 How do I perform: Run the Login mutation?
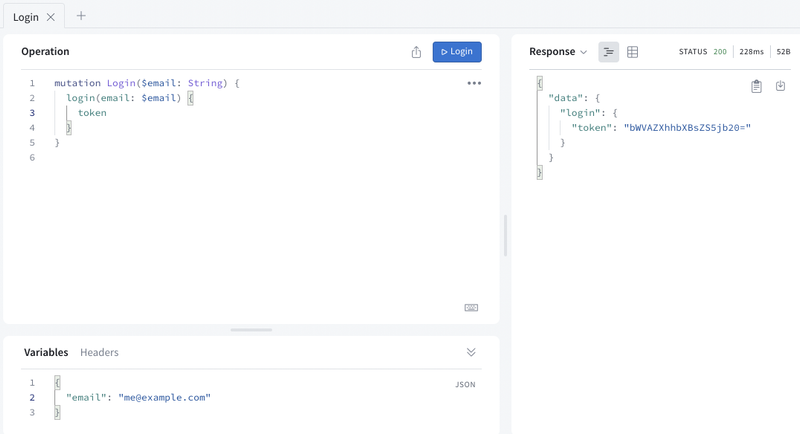point(457,52)
